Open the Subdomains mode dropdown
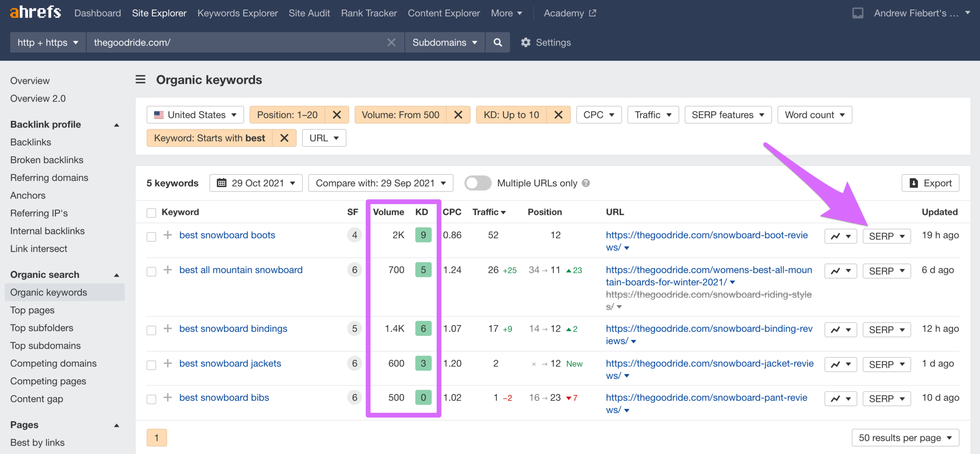 (444, 43)
